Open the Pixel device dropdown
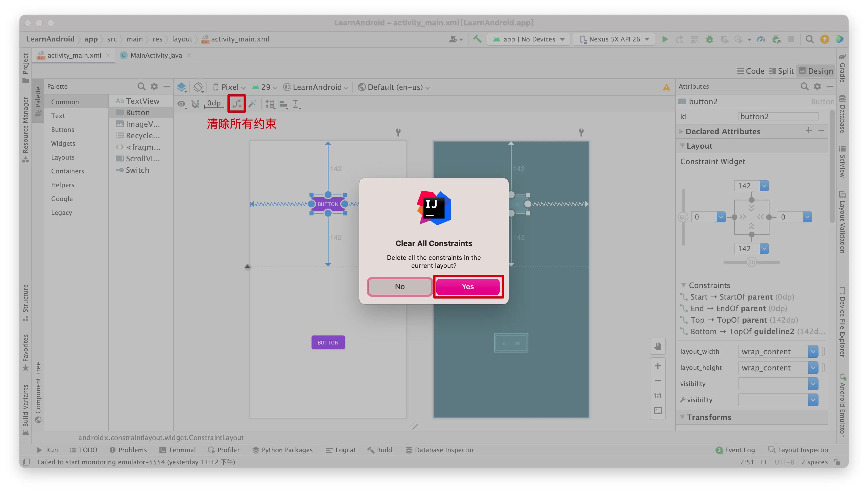Image resolution: width=868 pixels, height=492 pixels. [x=230, y=87]
